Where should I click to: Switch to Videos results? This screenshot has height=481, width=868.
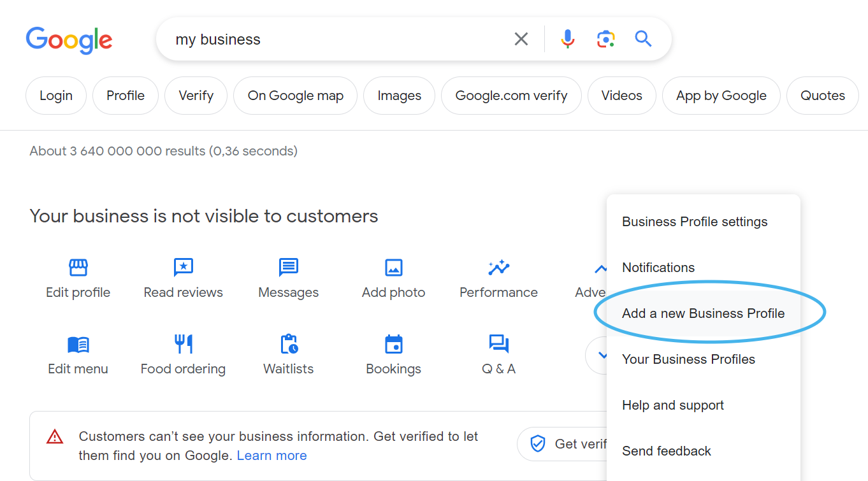click(x=621, y=96)
